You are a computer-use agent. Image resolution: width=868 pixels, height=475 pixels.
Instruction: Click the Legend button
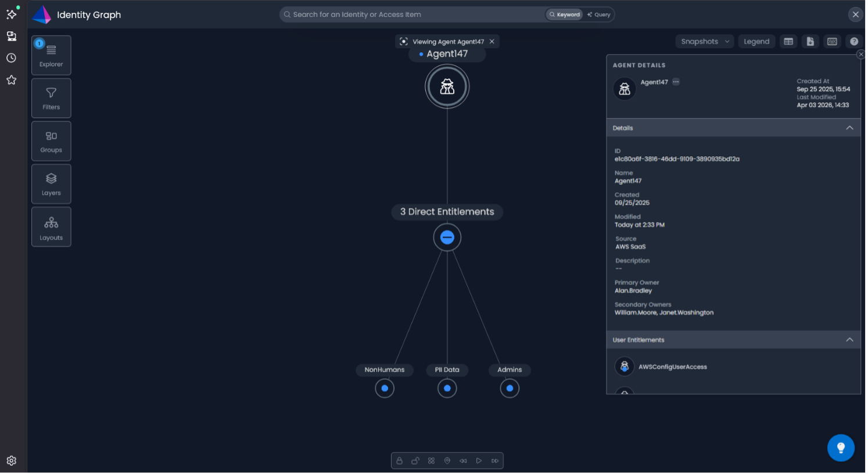756,42
